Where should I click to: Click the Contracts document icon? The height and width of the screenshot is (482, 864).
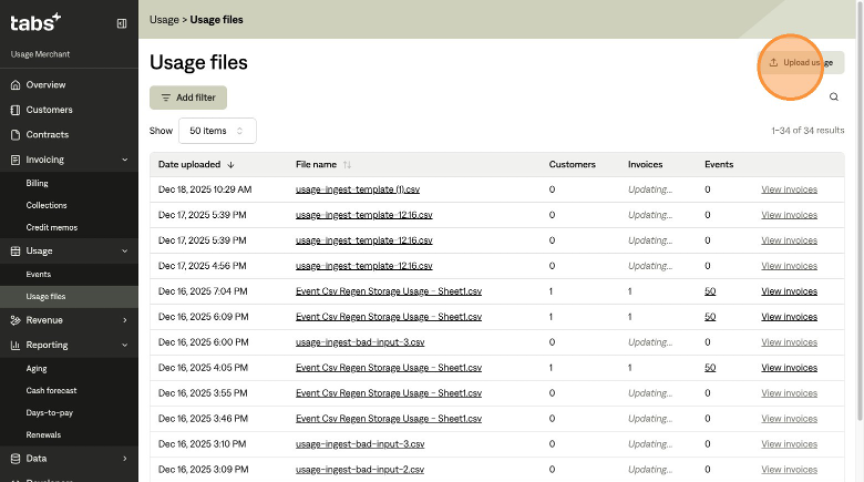pyautogui.click(x=15, y=135)
